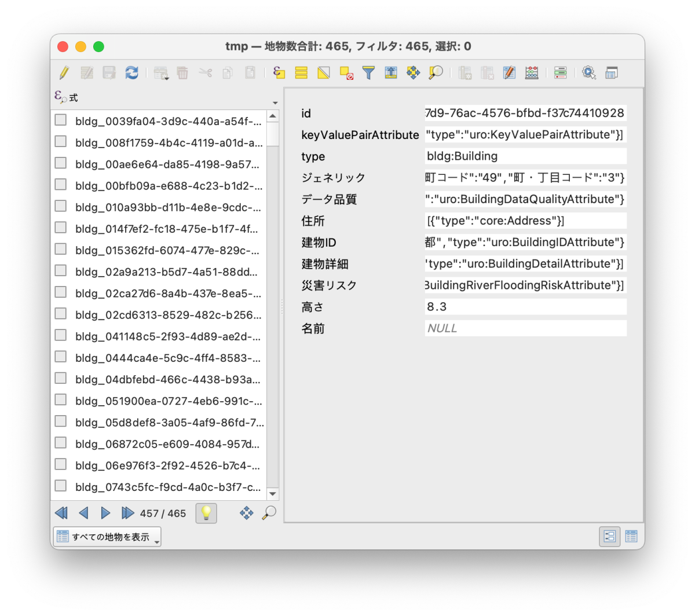Open the すべての地物を表示 filter dropdown
This screenshot has height=616, width=695.
107,536
